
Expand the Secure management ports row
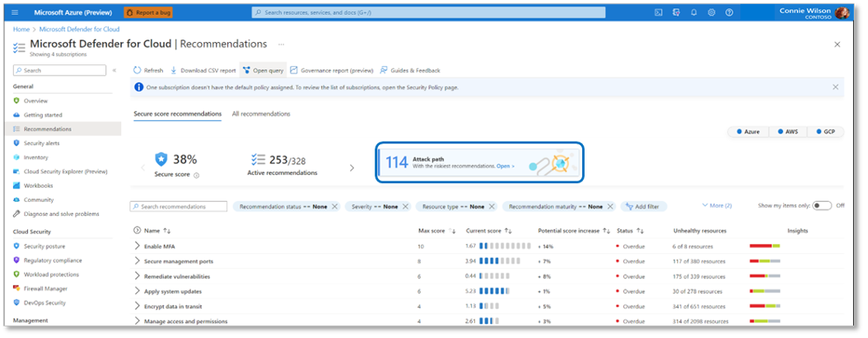click(x=138, y=261)
